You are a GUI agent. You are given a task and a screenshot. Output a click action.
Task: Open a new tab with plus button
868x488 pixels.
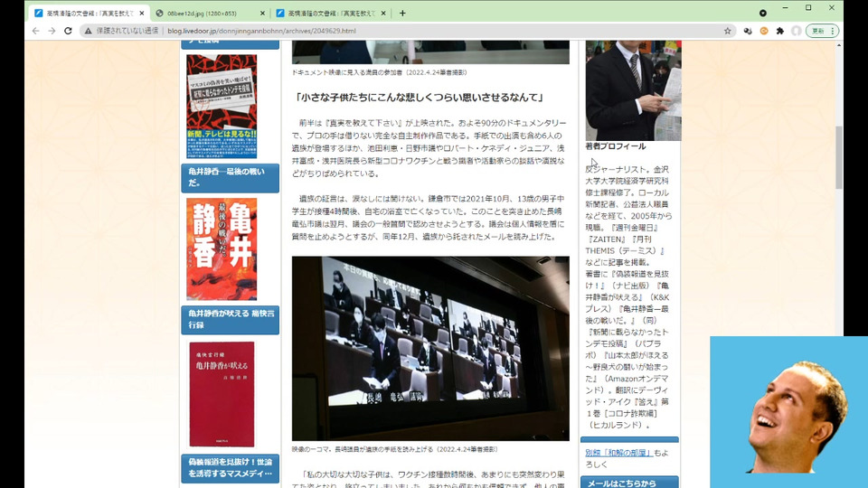pyautogui.click(x=402, y=14)
